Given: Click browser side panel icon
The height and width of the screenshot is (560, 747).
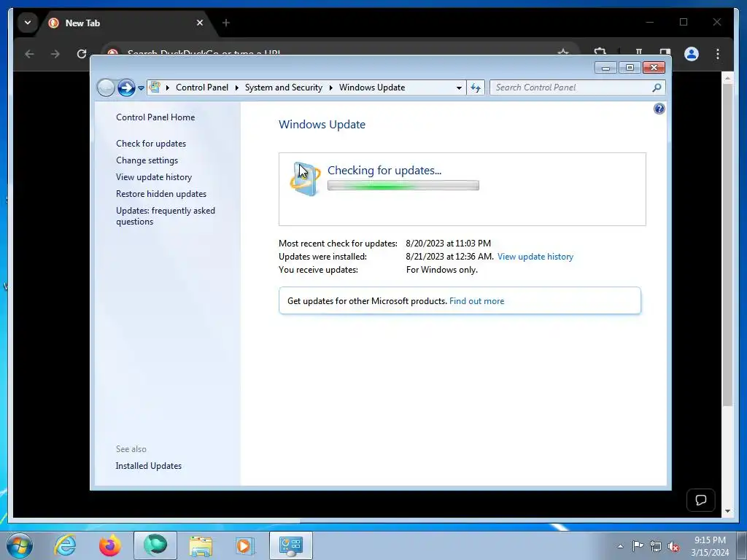Looking at the screenshot, I should point(665,52).
